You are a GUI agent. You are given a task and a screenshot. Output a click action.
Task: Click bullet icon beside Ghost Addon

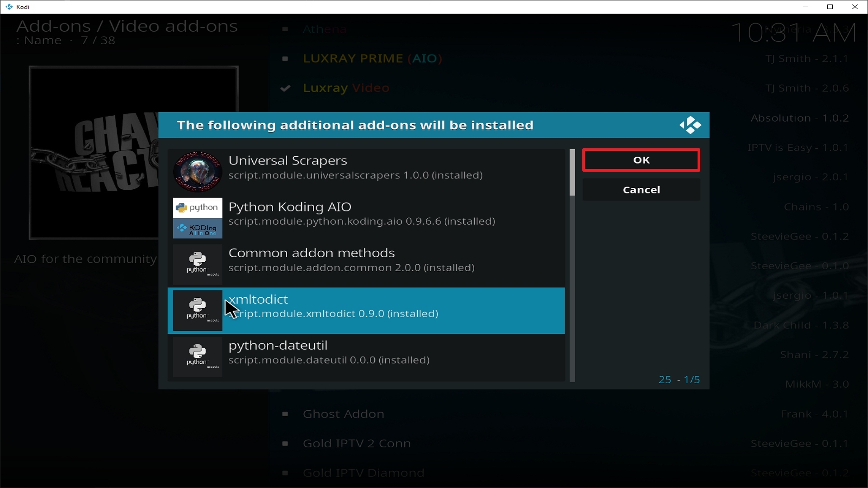[285, 414]
